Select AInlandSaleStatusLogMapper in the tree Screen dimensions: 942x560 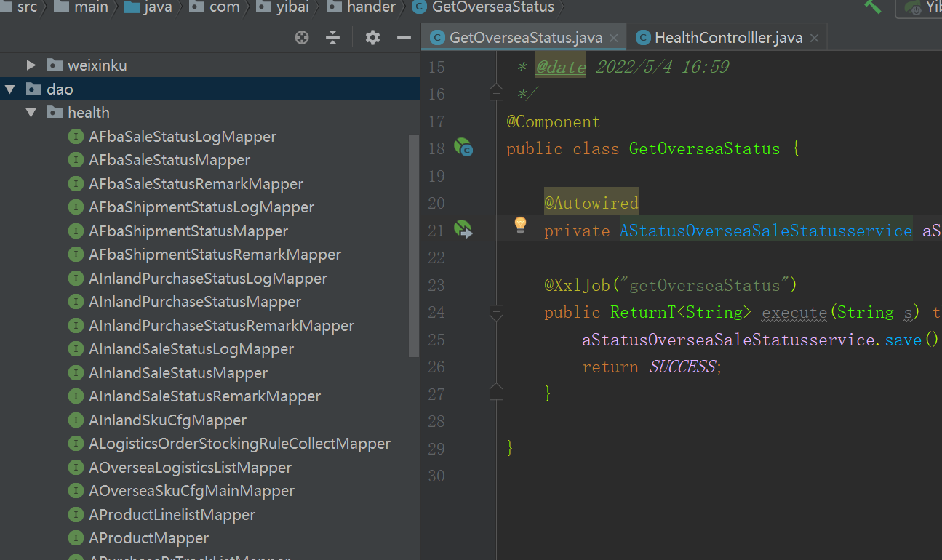191,349
